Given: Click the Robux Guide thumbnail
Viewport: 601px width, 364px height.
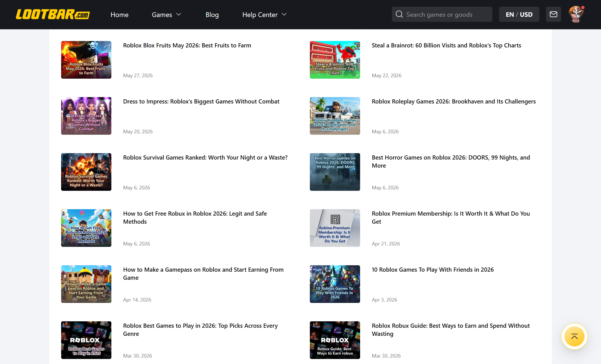Looking at the screenshot, I should click(335, 340).
